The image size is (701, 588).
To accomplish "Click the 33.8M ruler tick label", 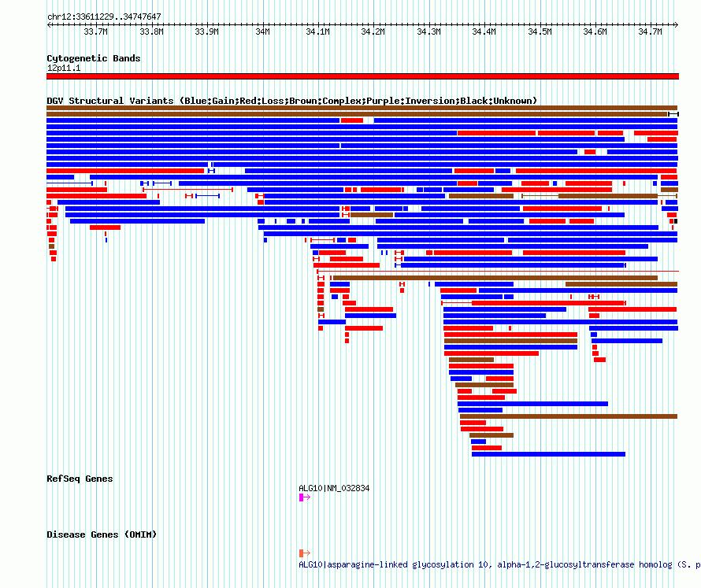I will 151,31.
